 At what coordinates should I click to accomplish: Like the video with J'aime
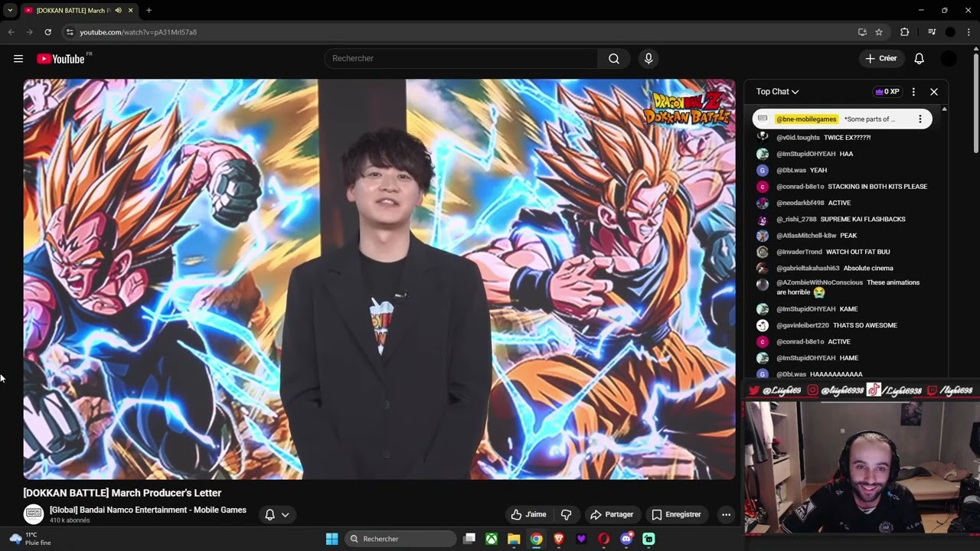pos(529,514)
